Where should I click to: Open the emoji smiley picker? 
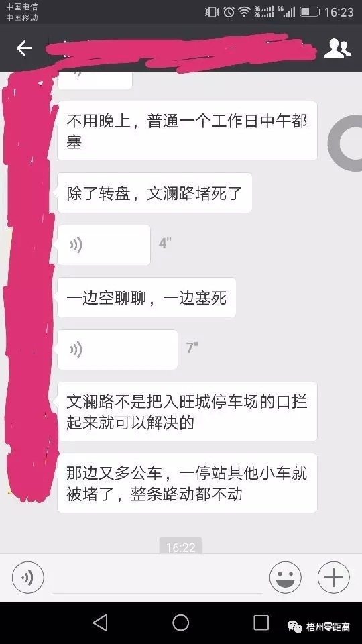pos(286,578)
